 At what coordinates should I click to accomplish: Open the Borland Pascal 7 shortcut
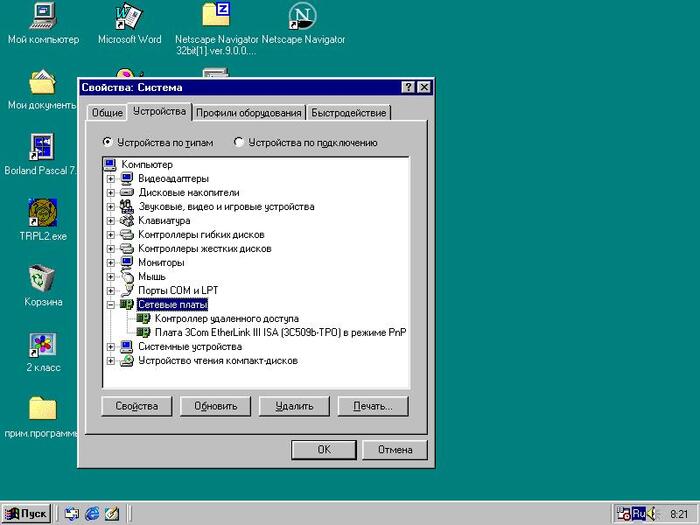(x=43, y=148)
